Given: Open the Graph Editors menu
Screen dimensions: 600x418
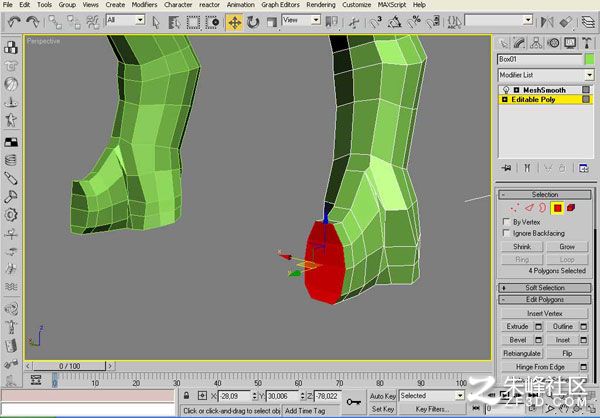Looking at the screenshot, I should tap(280, 5).
